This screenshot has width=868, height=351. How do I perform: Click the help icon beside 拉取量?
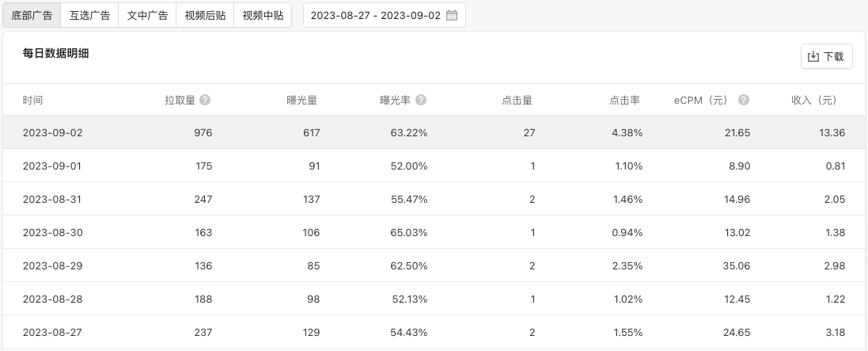pos(205,100)
